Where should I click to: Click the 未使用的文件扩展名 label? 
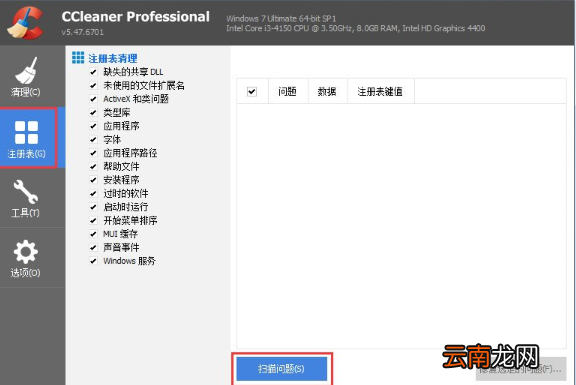[x=144, y=86]
